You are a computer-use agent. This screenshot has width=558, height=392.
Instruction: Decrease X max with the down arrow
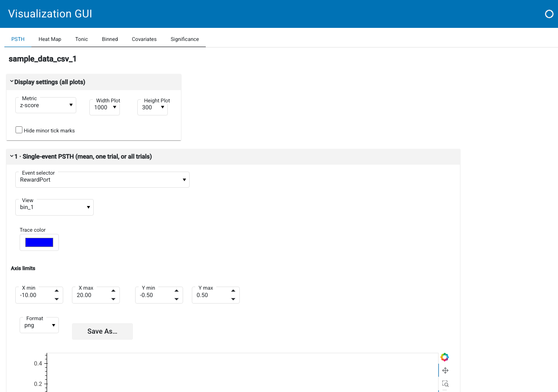[x=113, y=299]
